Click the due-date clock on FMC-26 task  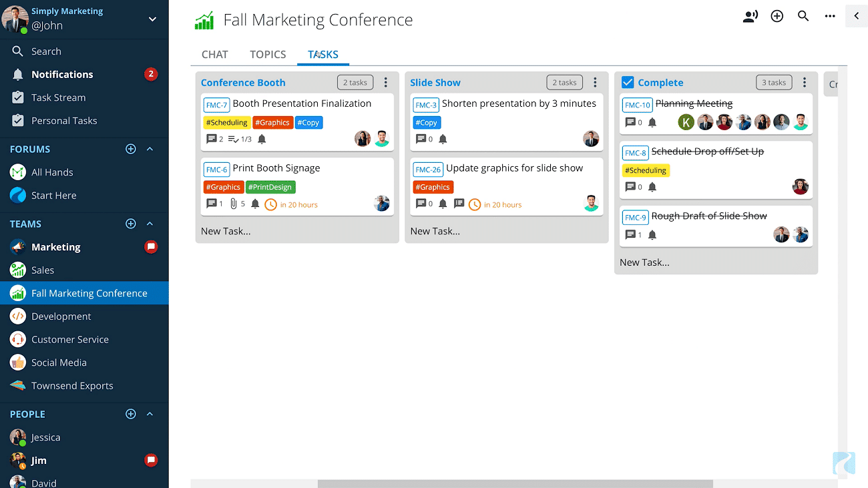click(475, 204)
